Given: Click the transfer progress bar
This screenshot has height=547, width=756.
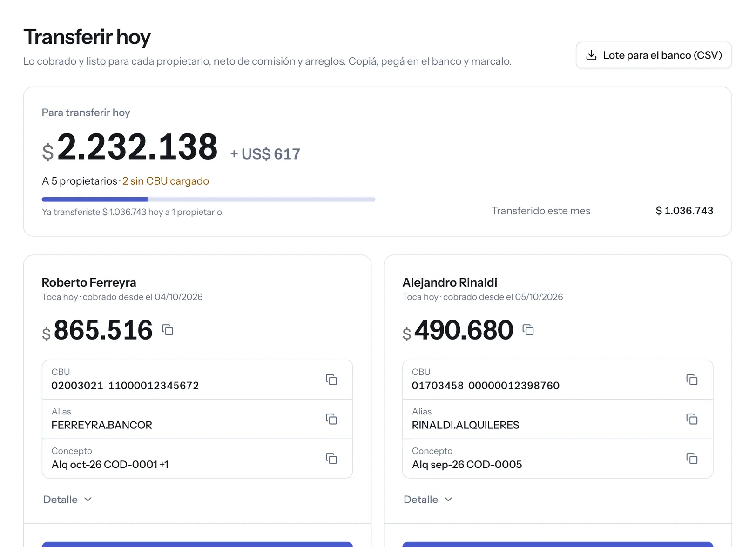Looking at the screenshot, I should coord(209,200).
